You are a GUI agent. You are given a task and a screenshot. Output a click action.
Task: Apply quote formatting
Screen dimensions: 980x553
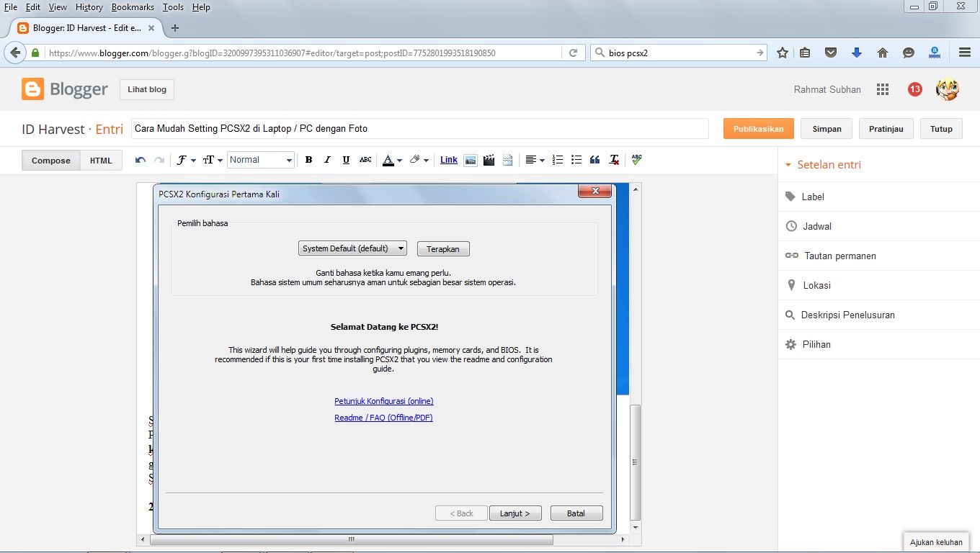[x=595, y=160]
